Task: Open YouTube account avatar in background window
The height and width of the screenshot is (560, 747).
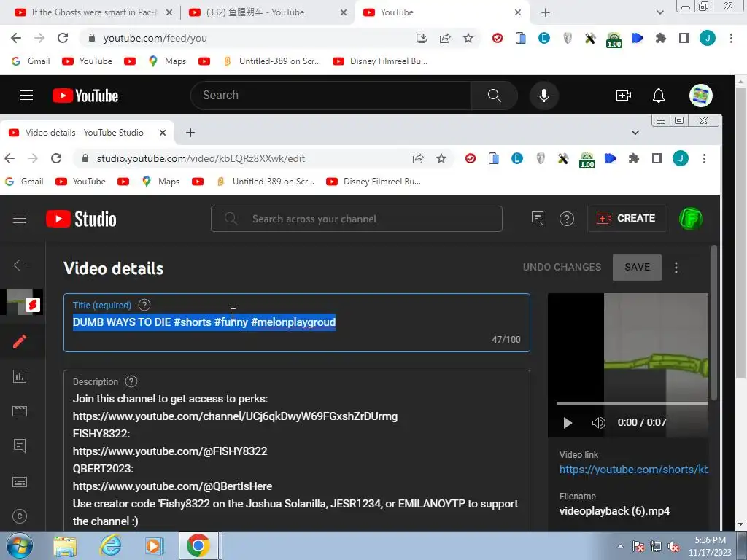Action: 700,96
